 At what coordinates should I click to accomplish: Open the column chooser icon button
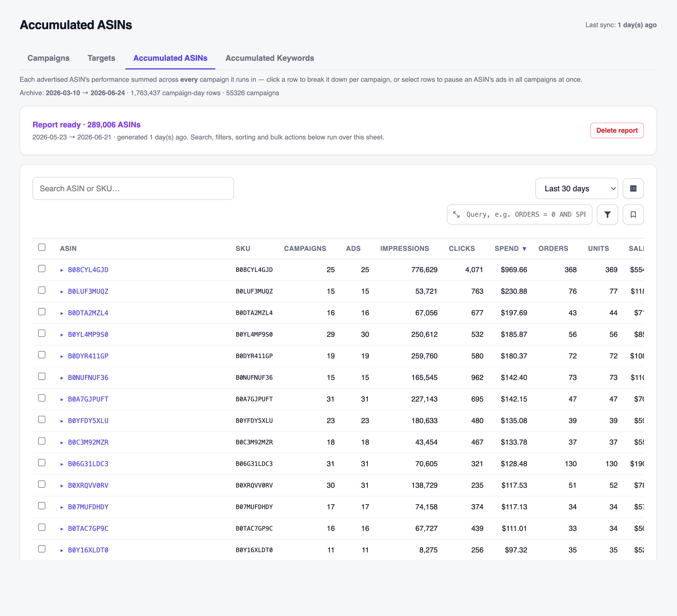(x=633, y=188)
